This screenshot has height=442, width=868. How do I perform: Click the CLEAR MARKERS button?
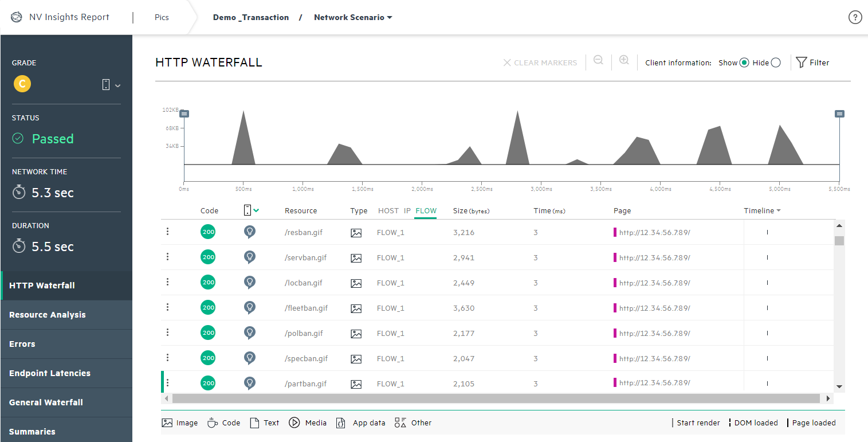(540, 62)
